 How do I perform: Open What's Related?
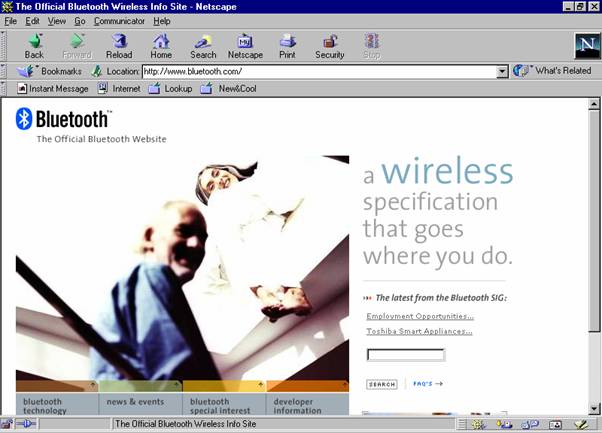click(x=552, y=71)
